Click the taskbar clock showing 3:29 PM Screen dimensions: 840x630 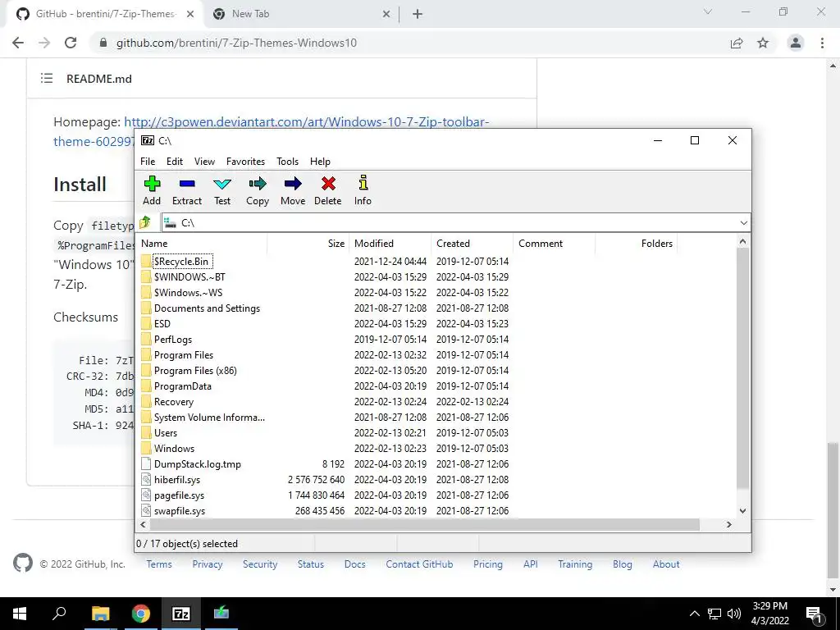pyautogui.click(x=769, y=614)
